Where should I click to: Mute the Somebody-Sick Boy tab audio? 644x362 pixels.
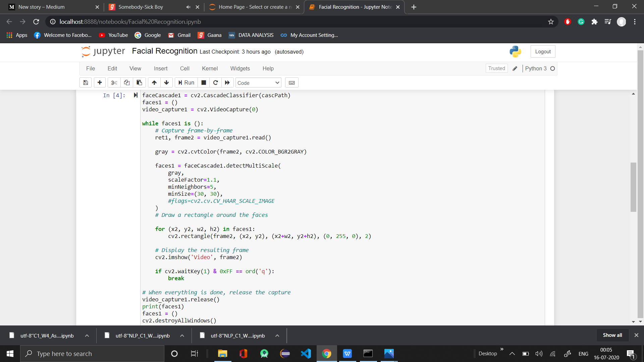[188, 7]
